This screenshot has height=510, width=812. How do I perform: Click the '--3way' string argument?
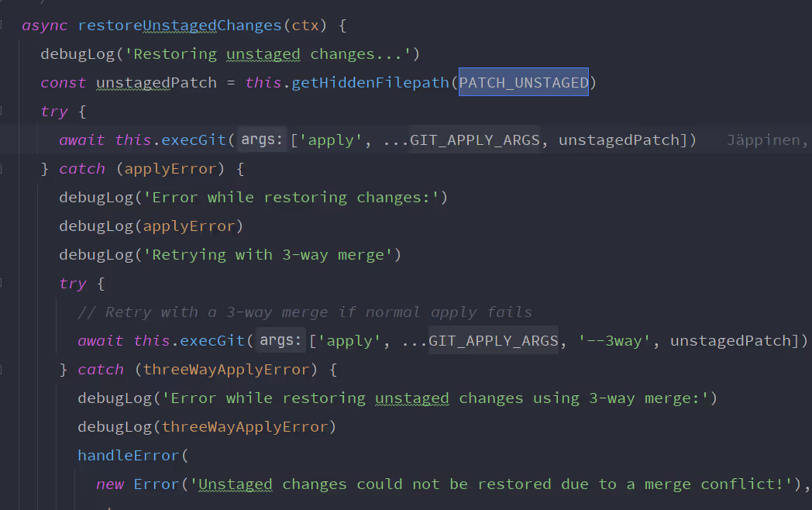pyautogui.click(x=614, y=341)
